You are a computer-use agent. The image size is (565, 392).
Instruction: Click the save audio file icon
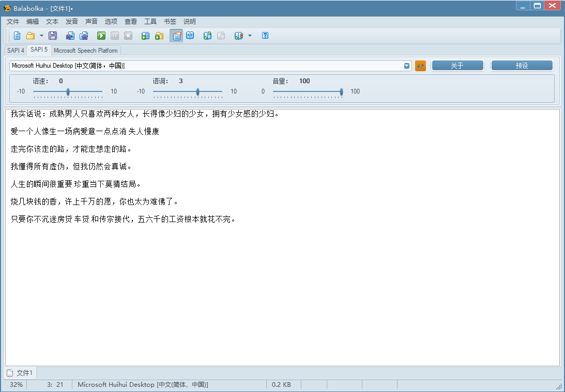point(70,36)
